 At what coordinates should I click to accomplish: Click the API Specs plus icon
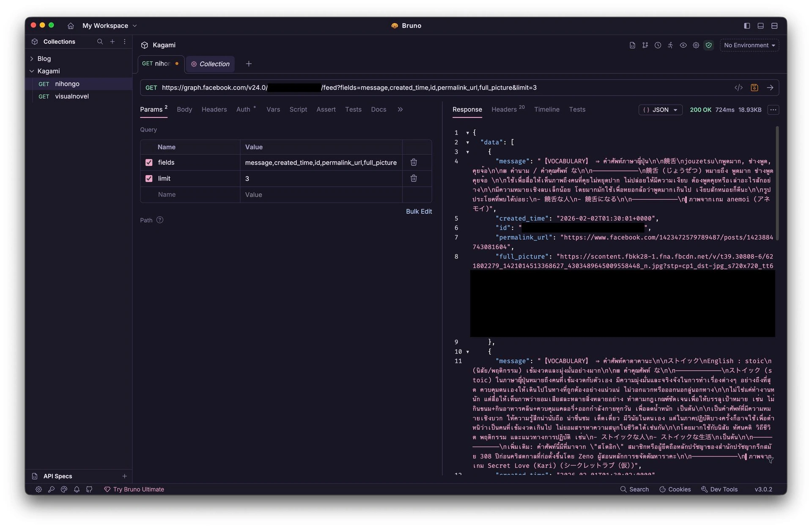pyautogui.click(x=124, y=476)
